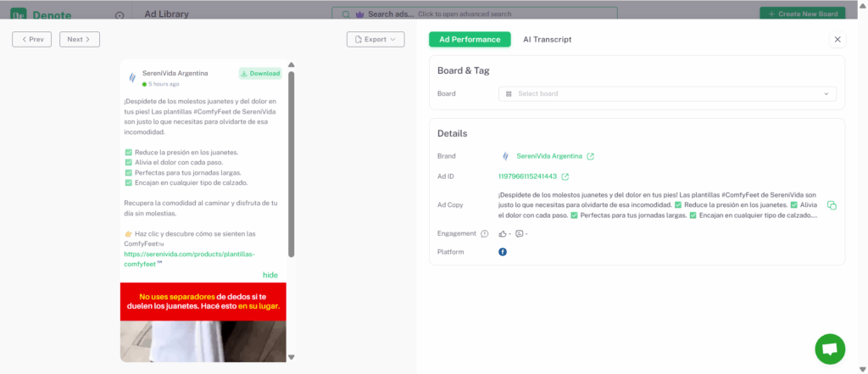The height and width of the screenshot is (374, 868).
Task: Click the thumbs-up likes icon
Action: coord(503,234)
